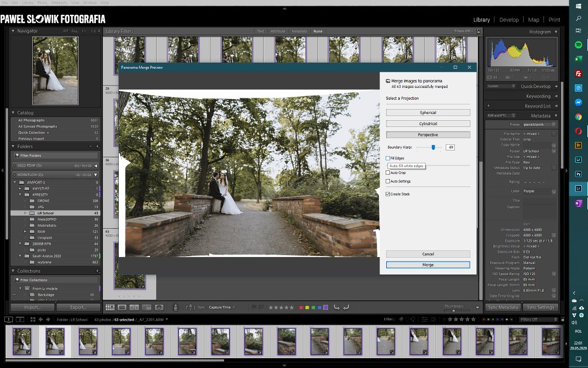Click the Boundary Warp value field
Screen dimensions: 588x368
click(450, 147)
